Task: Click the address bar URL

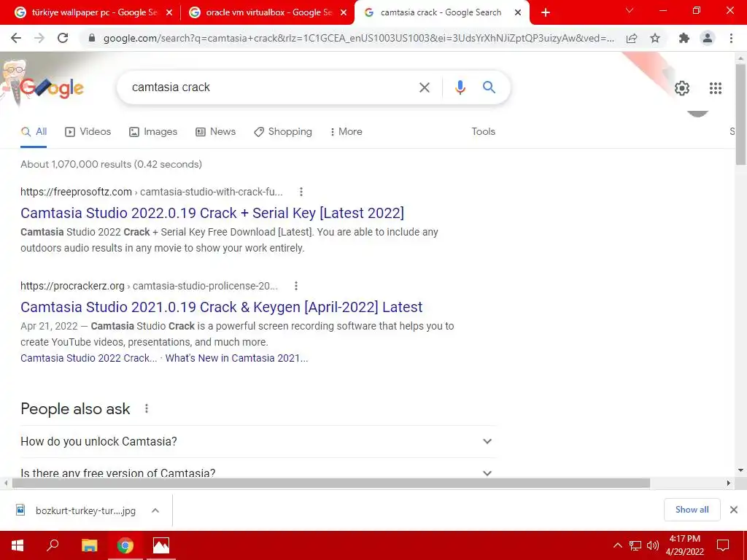Action: point(358,38)
